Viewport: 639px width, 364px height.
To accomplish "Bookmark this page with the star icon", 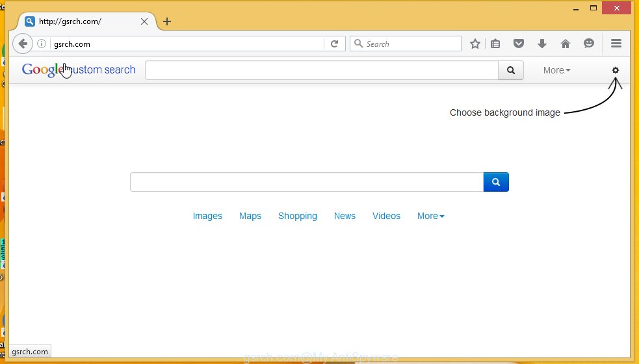I will tap(475, 44).
